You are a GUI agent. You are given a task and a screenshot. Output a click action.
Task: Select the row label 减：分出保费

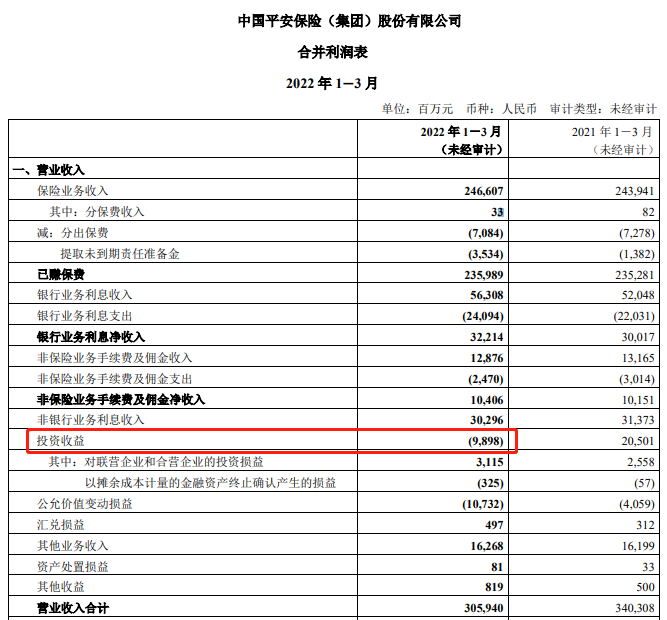[x=73, y=233]
